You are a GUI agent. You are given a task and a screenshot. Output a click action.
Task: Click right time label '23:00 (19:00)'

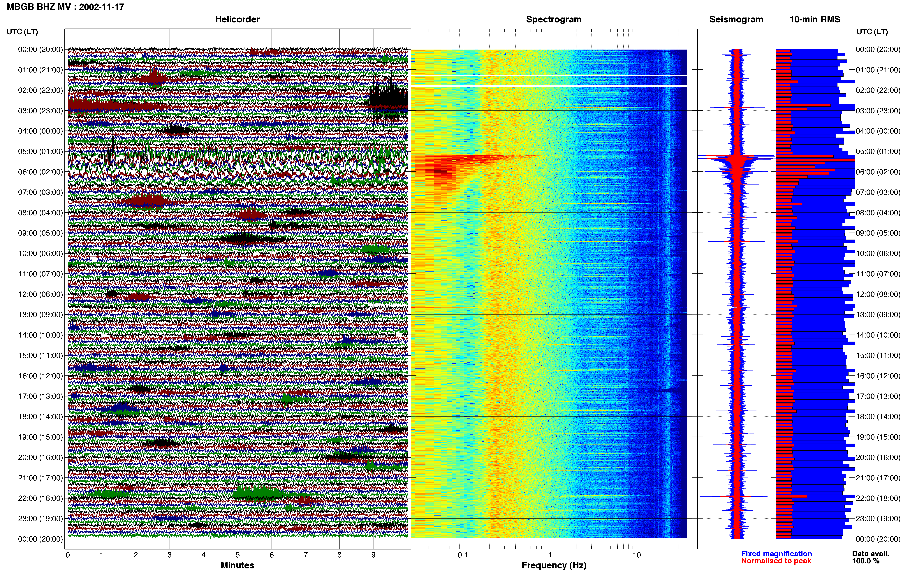[x=878, y=518]
